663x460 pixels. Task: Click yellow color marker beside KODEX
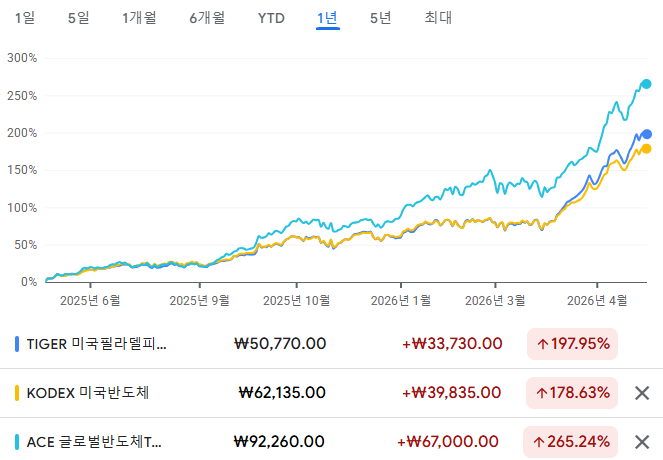17,393
